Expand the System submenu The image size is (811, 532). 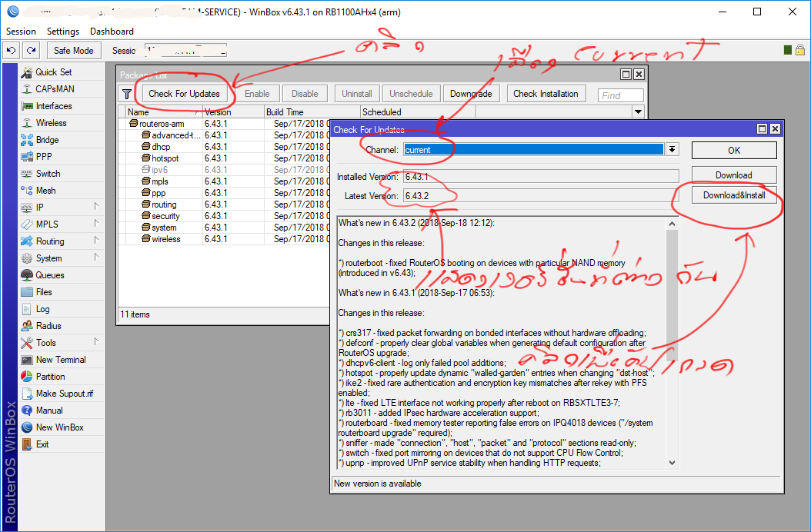click(x=96, y=258)
